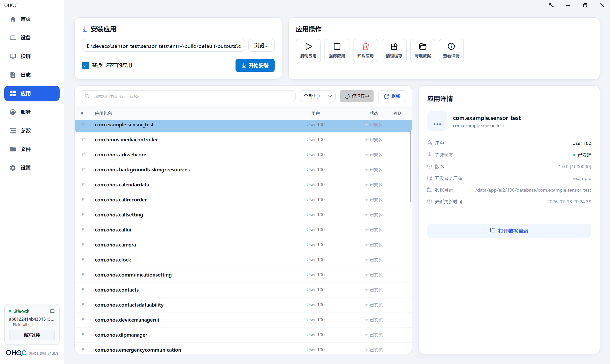The width and height of the screenshot is (610, 364).
Task: Click the 清理缓存 icon button
Action: (394, 51)
